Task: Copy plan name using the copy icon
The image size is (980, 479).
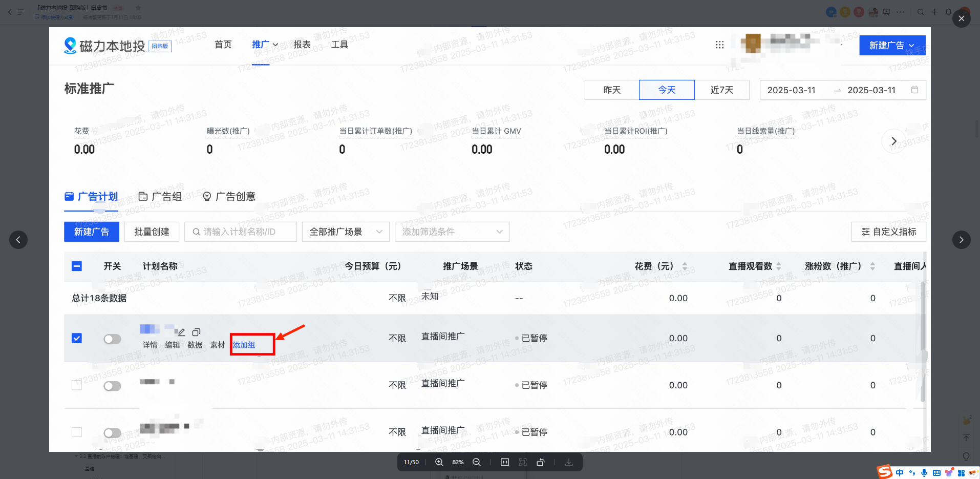Action: [x=196, y=331]
